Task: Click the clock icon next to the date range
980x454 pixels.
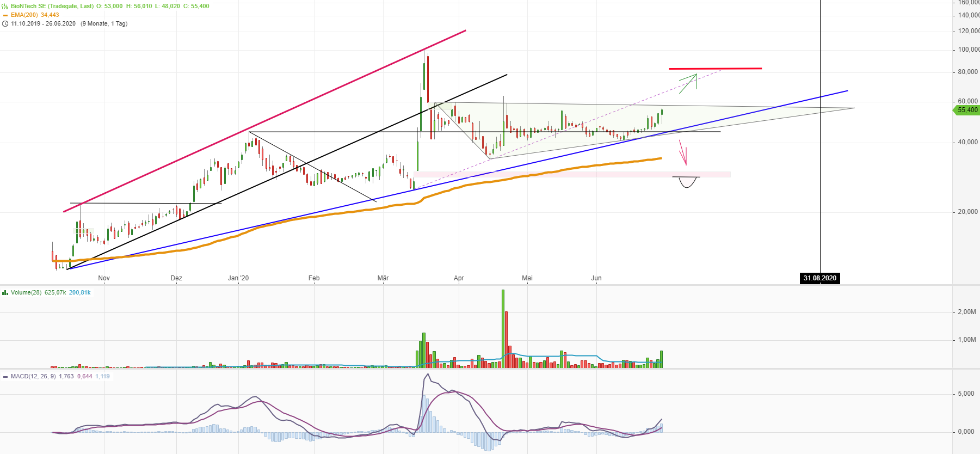Action: point(5,24)
